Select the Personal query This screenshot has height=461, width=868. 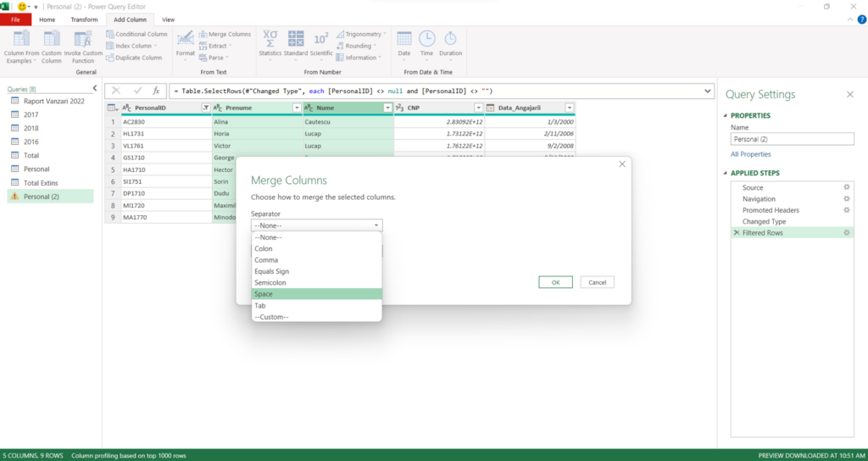click(x=50, y=169)
